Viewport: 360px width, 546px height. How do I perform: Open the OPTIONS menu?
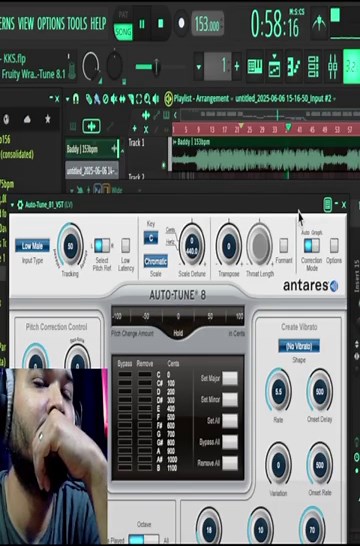(x=51, y=24)
